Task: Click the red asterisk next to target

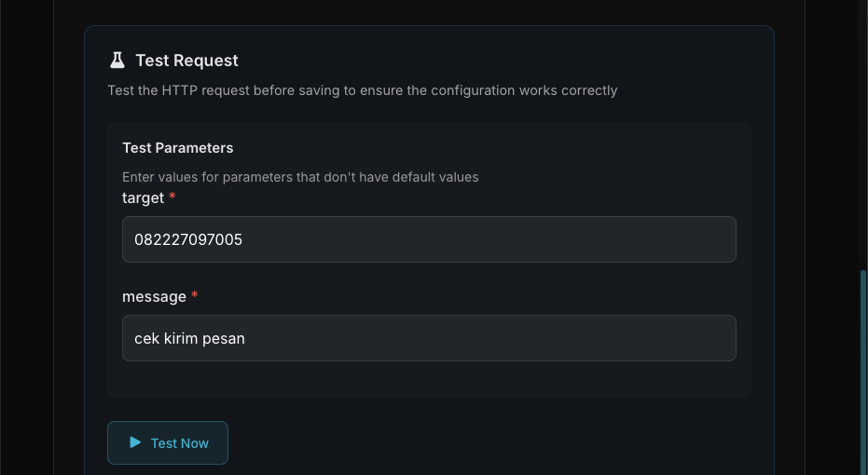Action: point(172,197)
